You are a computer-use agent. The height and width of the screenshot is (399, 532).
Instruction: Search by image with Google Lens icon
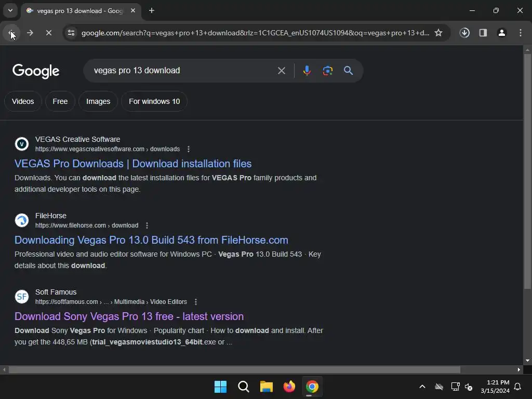click(328, 71)
